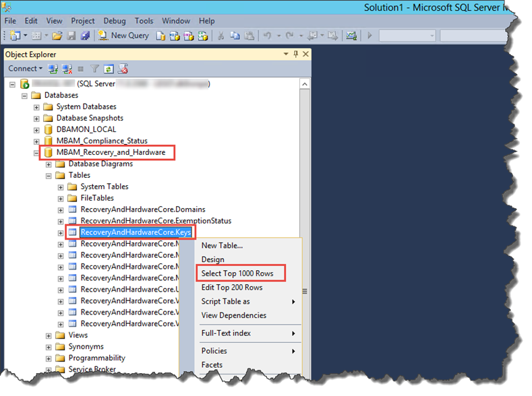This screenshot has height=396, width=532.
Task: Select the Programmability folder
Action: coord(96,358)
